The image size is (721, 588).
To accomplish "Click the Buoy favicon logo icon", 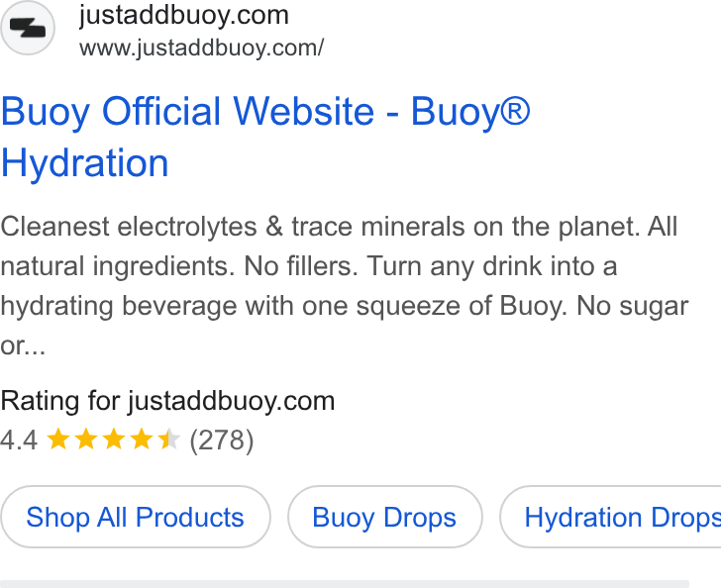I will 28,28.
